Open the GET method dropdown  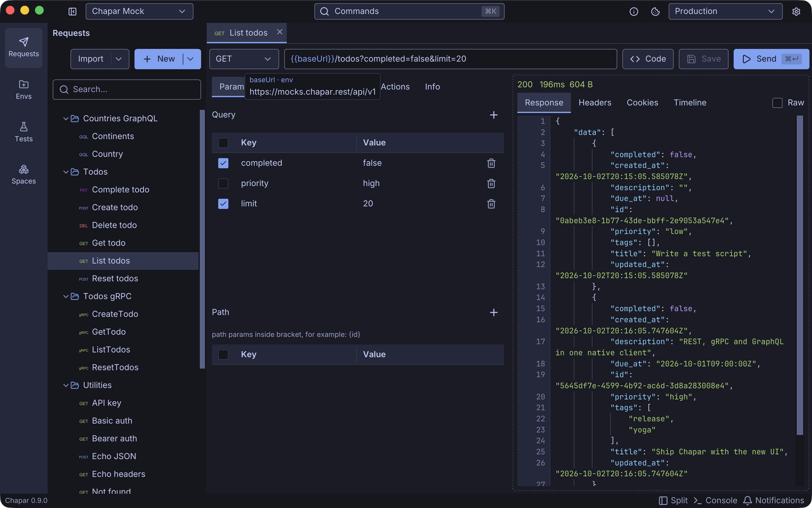tap(244, 59)
